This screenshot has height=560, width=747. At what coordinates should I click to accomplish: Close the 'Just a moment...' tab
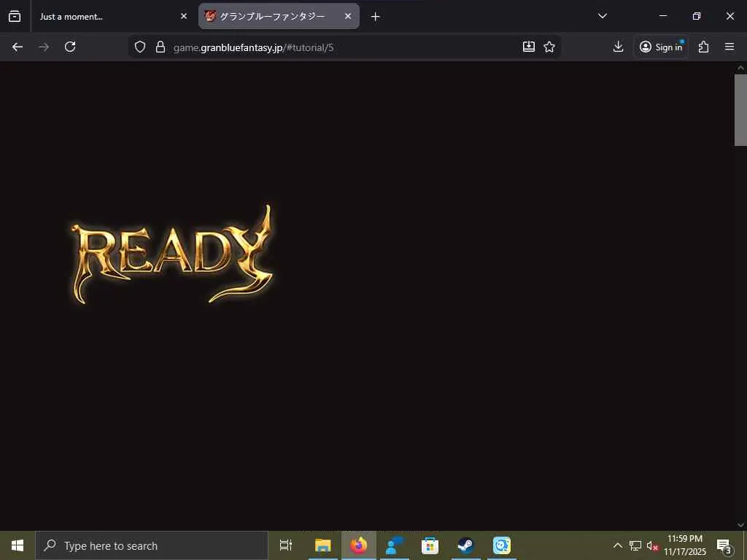(x=183, y=17)
